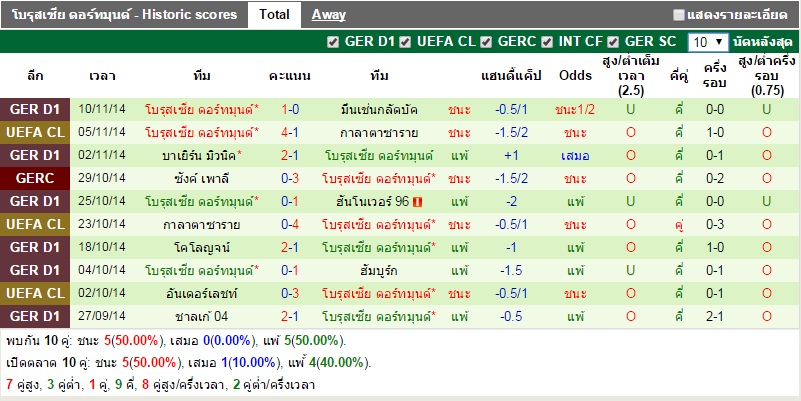Open the 4-1 match score link
The height and width of the screenshot is (401, 801).
[290, 132]
